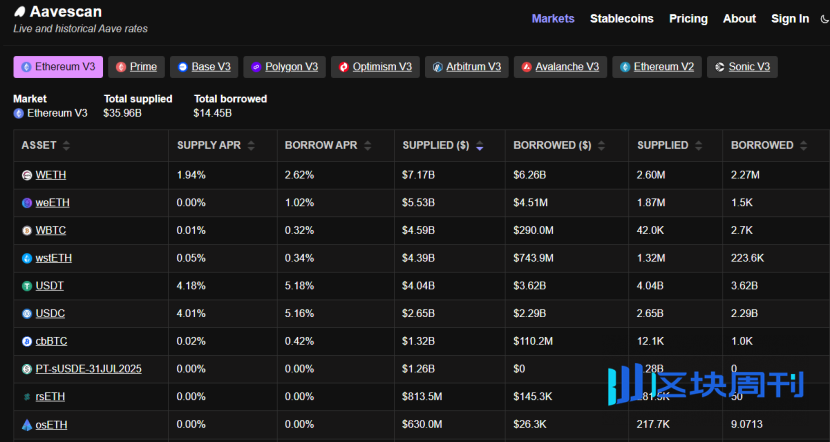
Task: Toggle sorting on SUPPLIED ($) column
Action: (480, 146)
